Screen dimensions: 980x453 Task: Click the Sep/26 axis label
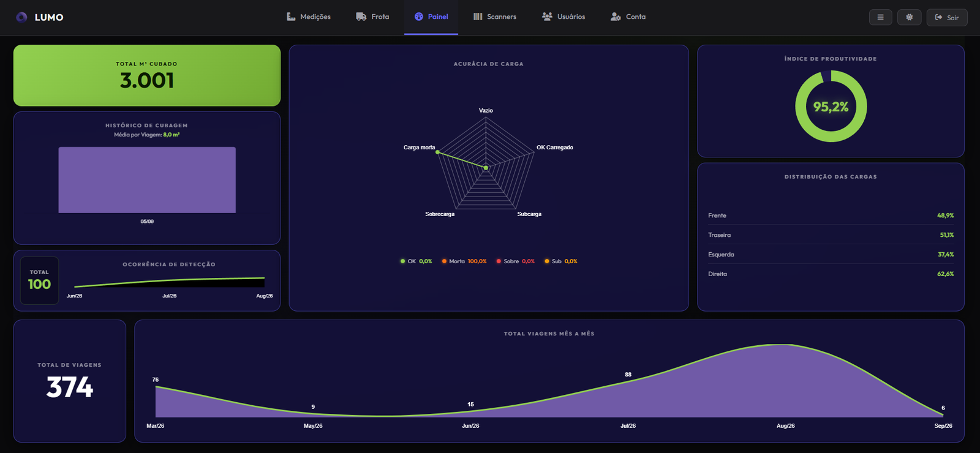pyautogui.click(x=943, y=426)
